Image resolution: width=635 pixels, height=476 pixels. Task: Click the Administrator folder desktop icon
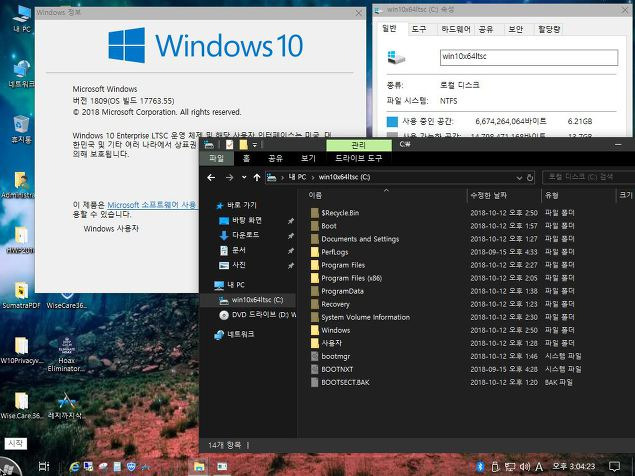(x=19, y=185)
